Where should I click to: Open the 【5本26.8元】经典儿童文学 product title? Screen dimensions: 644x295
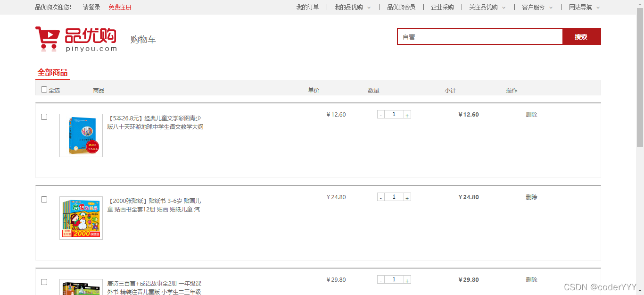[155, 122]
